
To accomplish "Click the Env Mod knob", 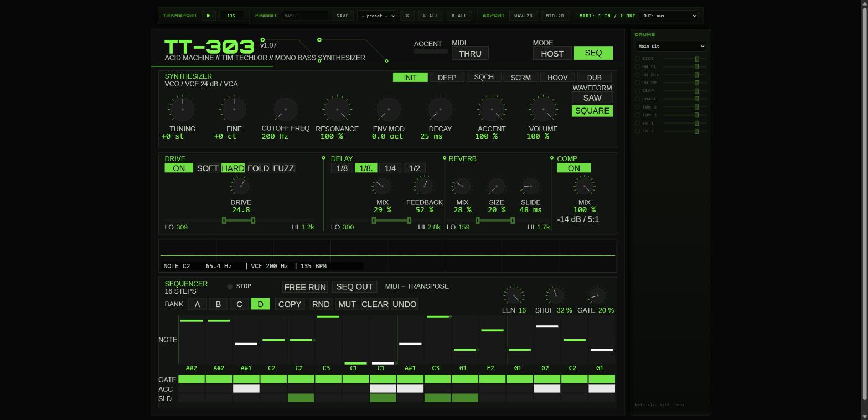I will (x=389, y=109).
